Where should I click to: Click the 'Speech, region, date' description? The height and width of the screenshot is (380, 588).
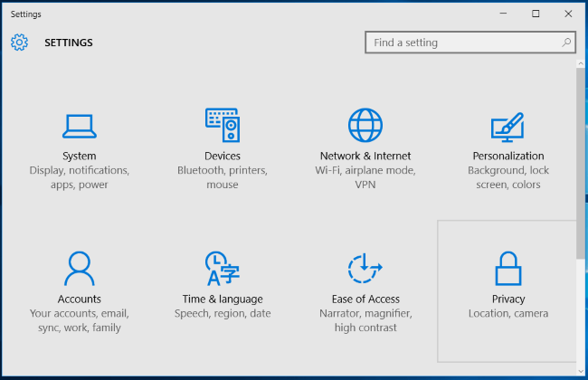(x=223, y=314)
